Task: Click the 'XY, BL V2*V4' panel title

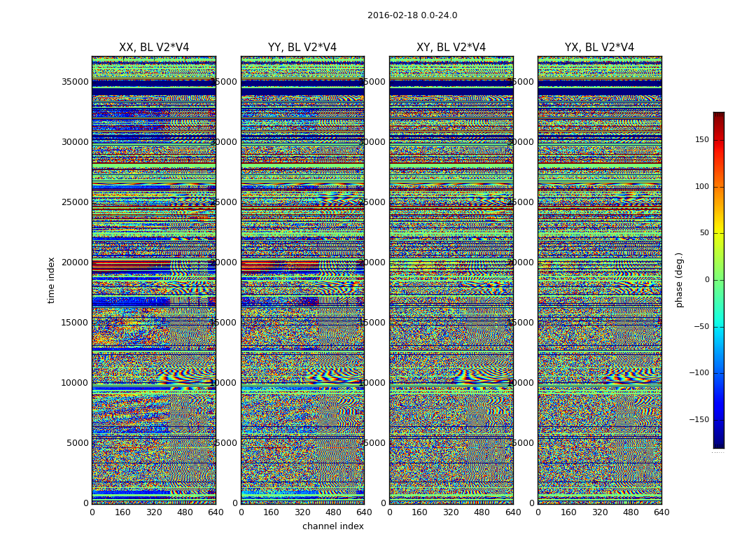Action: point(451,48)
